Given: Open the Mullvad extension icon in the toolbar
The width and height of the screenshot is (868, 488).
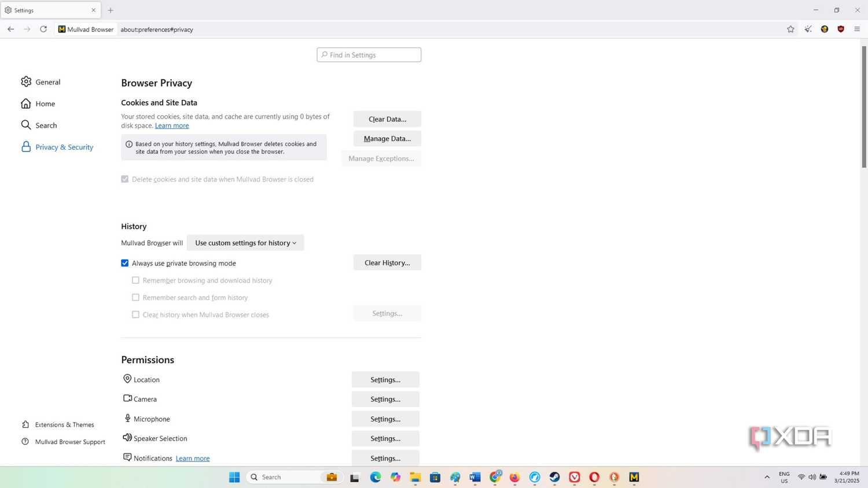Looking at the screenshot, I should [x=825, y=29].
